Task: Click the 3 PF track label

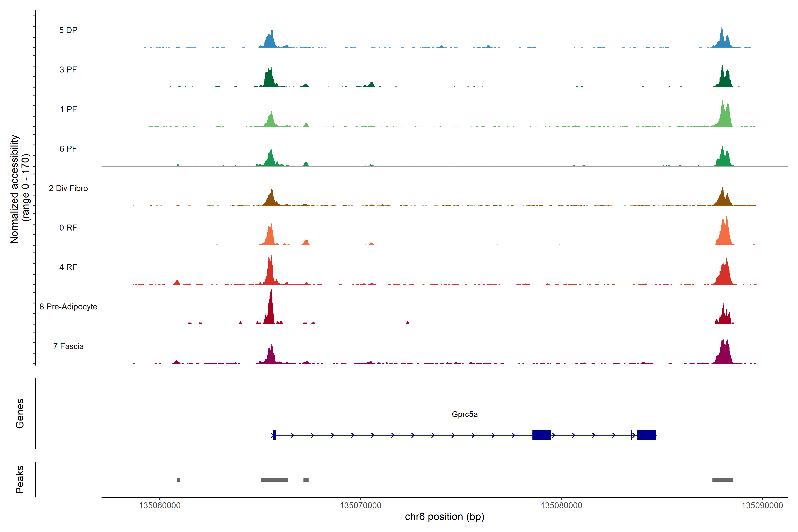Action: coord(68,70)
